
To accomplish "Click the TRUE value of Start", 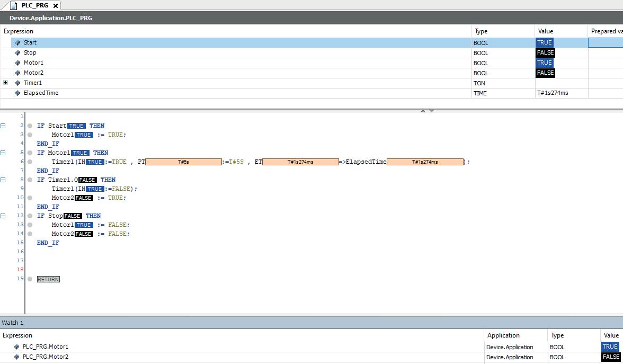I will pyautogui.click(x=545, y=42).
